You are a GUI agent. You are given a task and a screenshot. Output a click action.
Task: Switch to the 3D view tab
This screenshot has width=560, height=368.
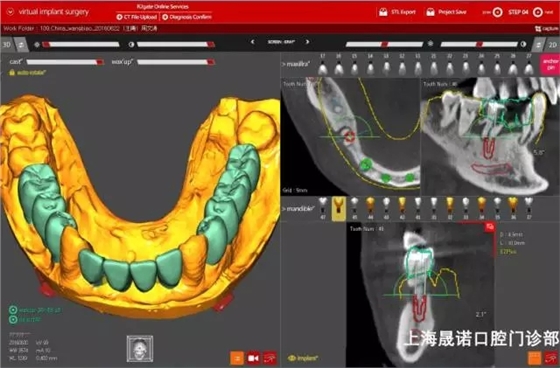coord(7,45)
